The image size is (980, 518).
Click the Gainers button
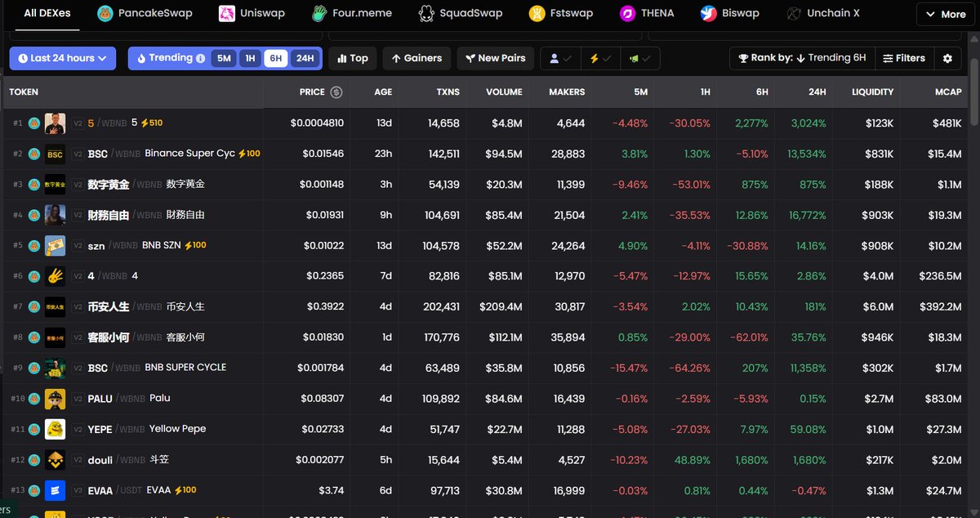[x=416, y=58]
